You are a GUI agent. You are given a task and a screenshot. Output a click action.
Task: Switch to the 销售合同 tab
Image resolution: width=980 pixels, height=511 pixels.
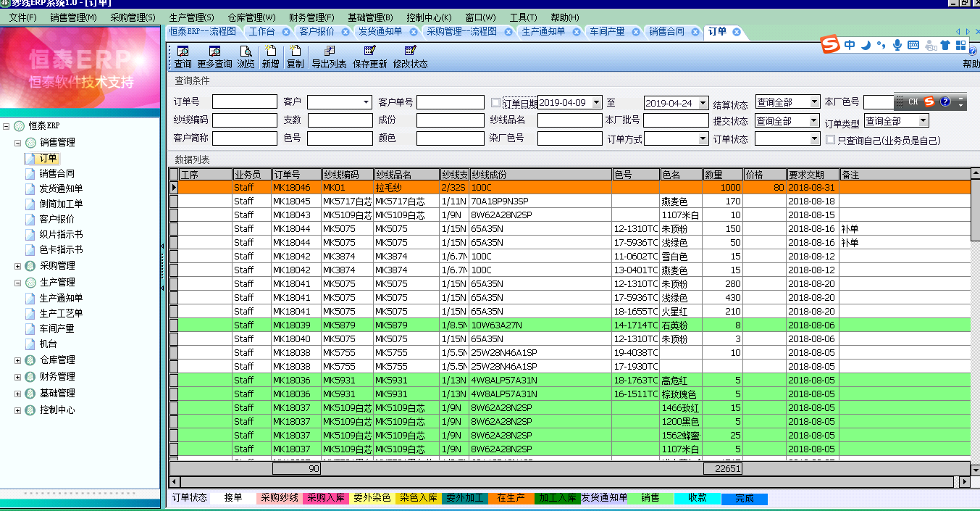click(x=666, y=32)
